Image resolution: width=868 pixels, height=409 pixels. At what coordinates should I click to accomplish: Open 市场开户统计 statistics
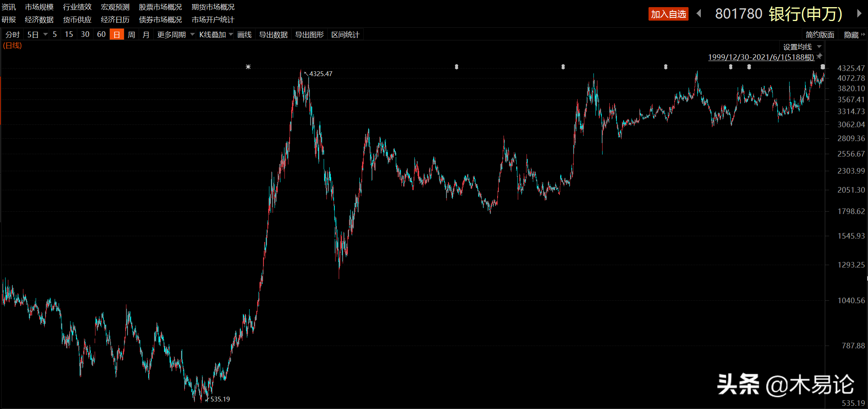213,19
